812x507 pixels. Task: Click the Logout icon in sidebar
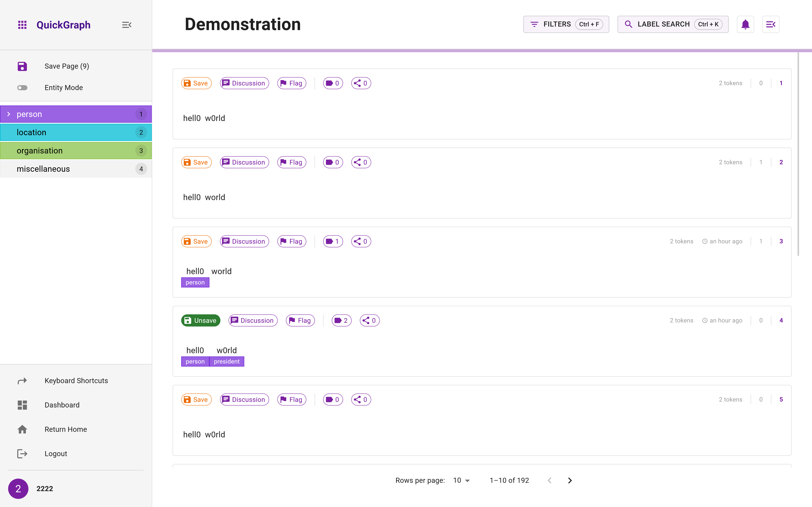coord(22,454)
